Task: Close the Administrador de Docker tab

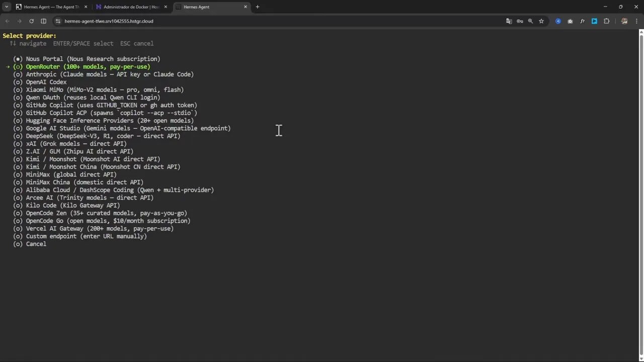Action: click(166, 7)
